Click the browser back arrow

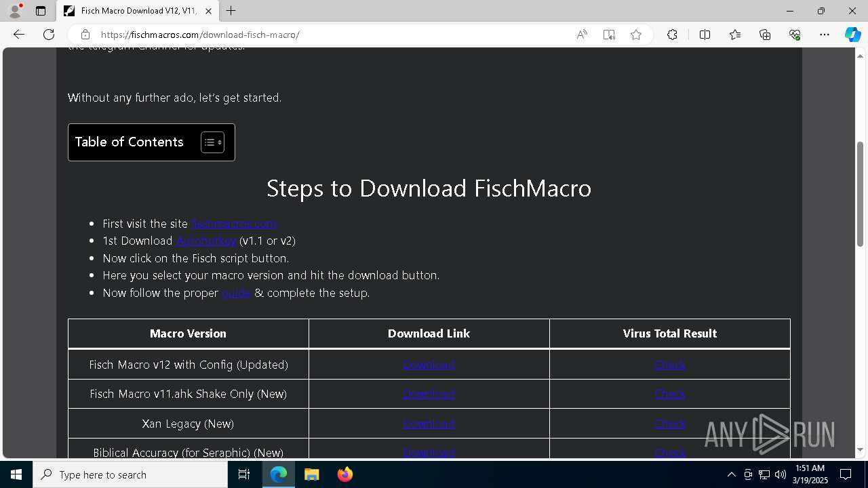click(x=19, y=35)
